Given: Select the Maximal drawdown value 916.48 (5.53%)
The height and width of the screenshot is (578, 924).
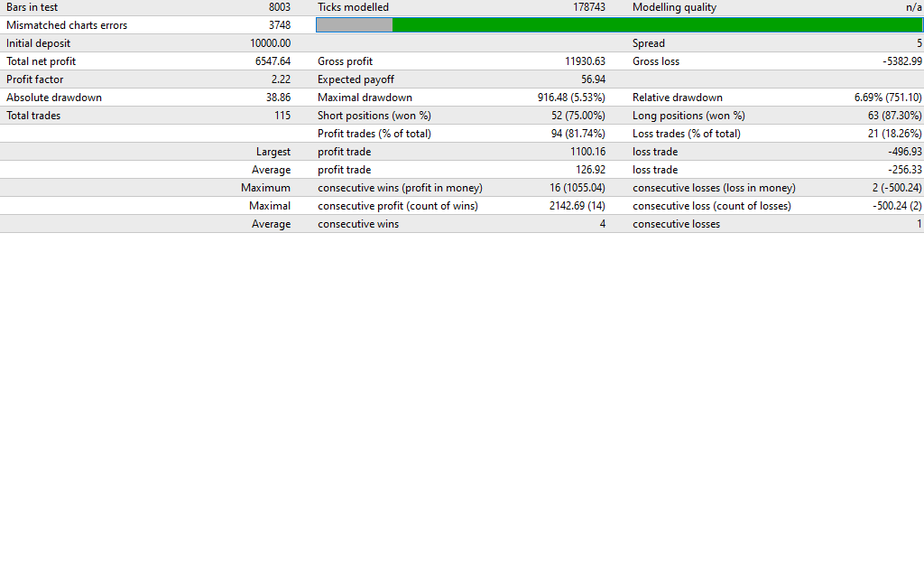Looking at the screenshot, I should pyautogui.click(x=571, y=98).
